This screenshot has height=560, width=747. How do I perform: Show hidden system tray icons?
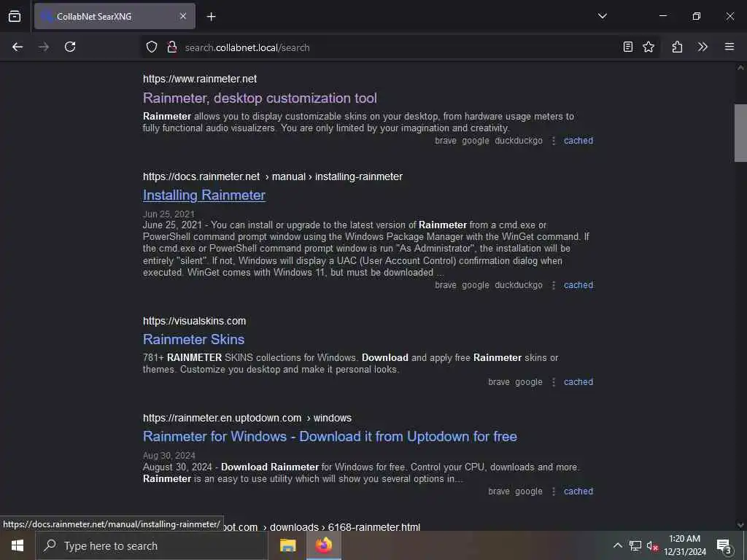click(x=617, y=545)
